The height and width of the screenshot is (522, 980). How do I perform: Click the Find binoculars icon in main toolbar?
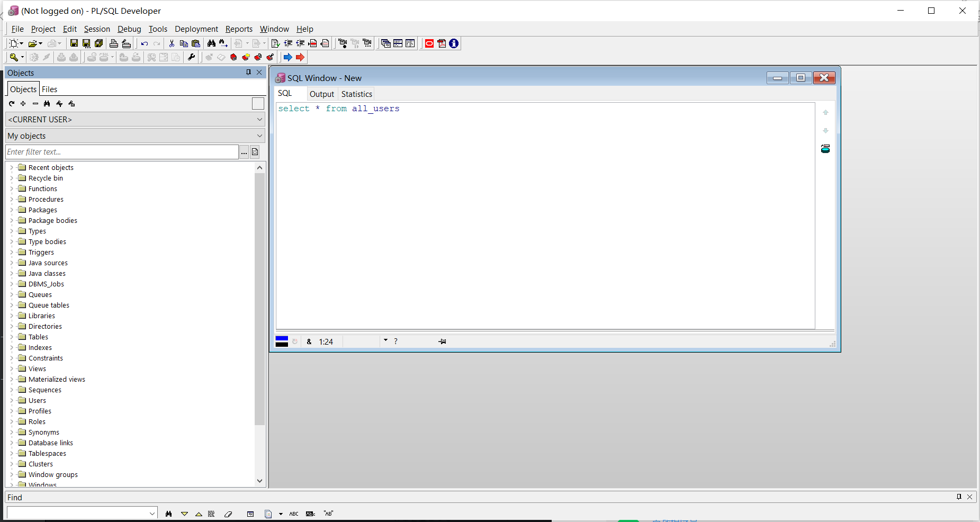pyautogui.click(x=211, y=43)
